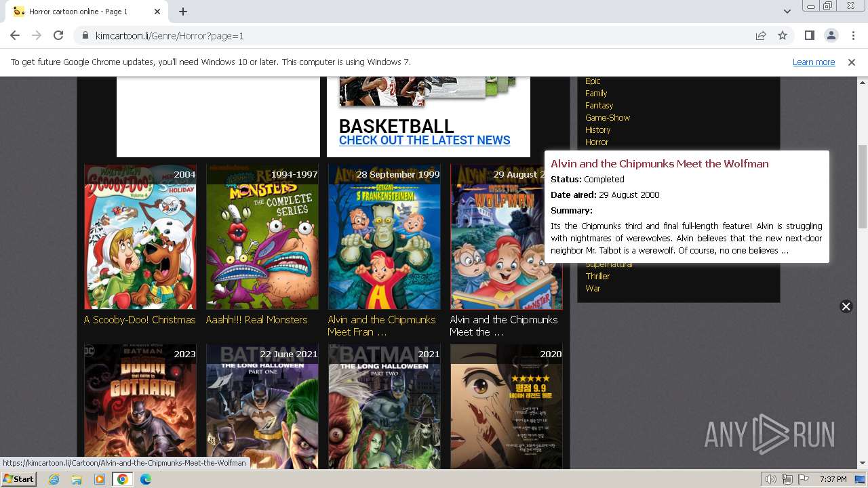Viewport: 868px width, 488px height.
Task: Select the Thriller genre
Action: click(x=597, y=277)
